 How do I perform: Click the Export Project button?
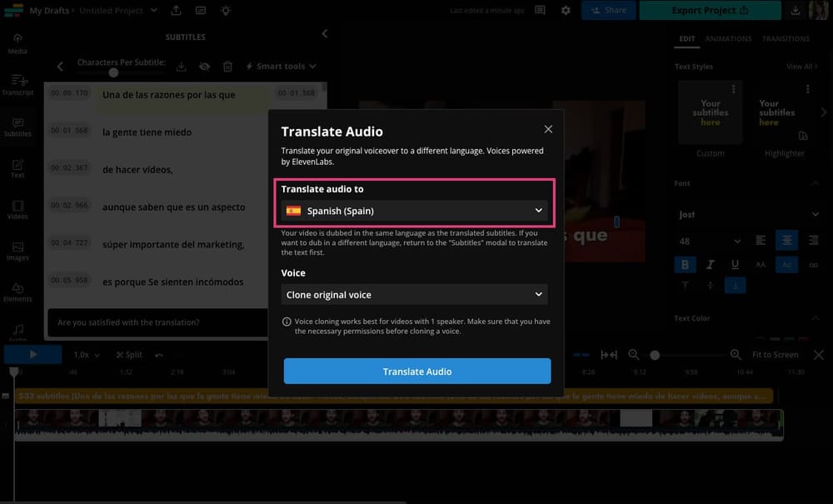(x=709, y=10)
